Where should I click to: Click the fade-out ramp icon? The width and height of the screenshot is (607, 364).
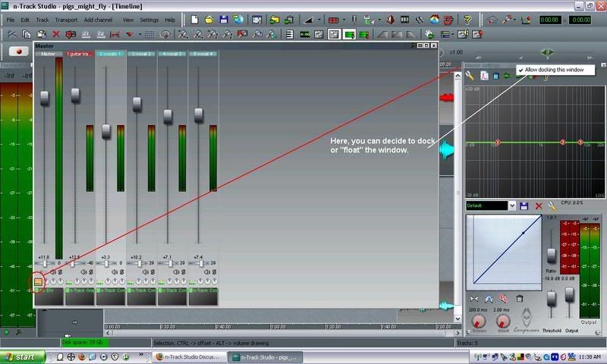pyautogui.click(x=410, y=34)
